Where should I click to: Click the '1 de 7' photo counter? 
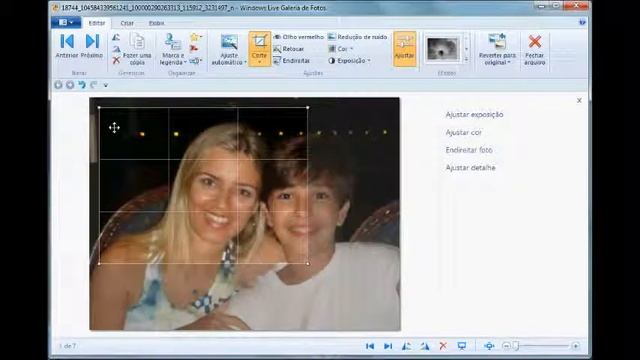click(68, 346)
